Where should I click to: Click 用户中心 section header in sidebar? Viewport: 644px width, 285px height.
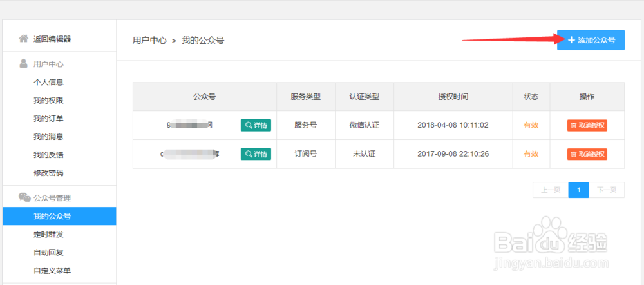tap(48, 64)
